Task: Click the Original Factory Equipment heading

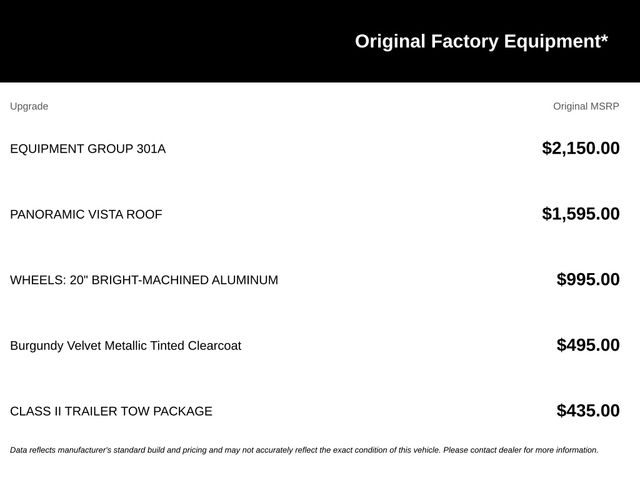Action: (481, 42)
